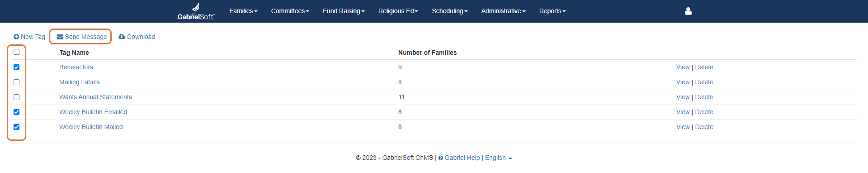This screenshot has width=868, height=173.
Task: Open the user profile icon
Action: (688, 11)
